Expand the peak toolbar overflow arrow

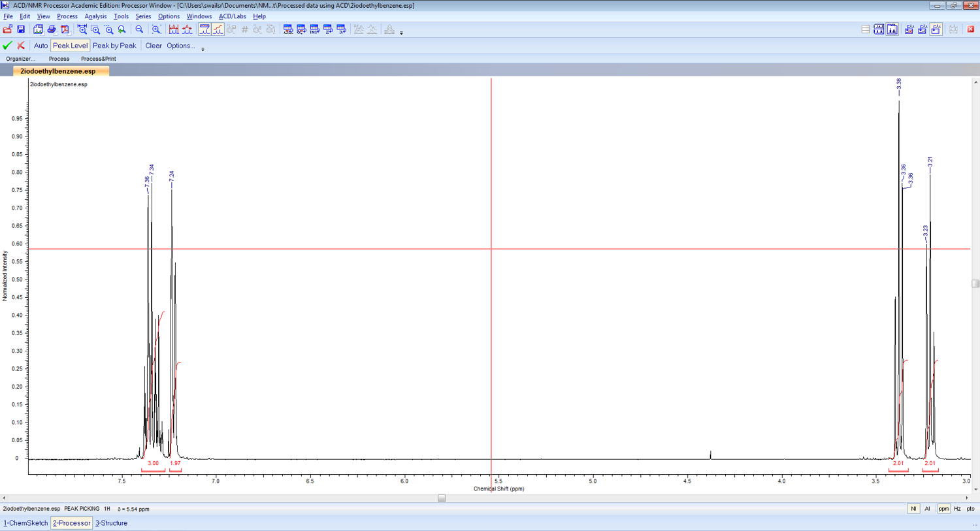coord(203,49)
